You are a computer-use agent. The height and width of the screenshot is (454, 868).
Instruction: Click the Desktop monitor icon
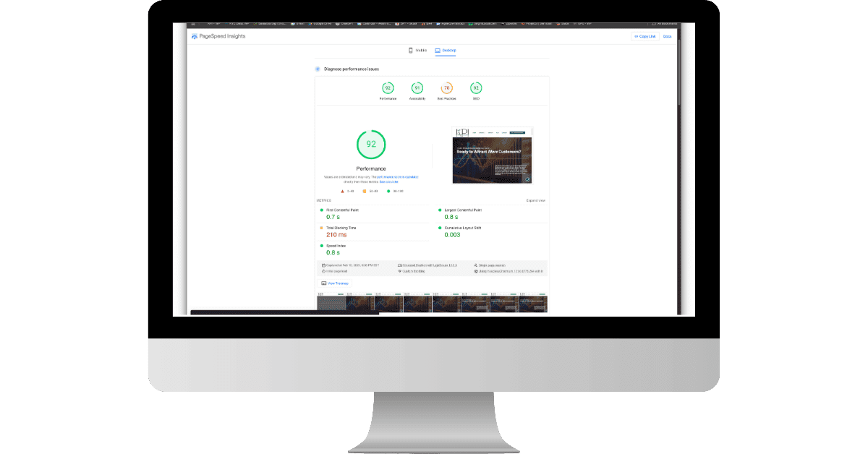437,50
